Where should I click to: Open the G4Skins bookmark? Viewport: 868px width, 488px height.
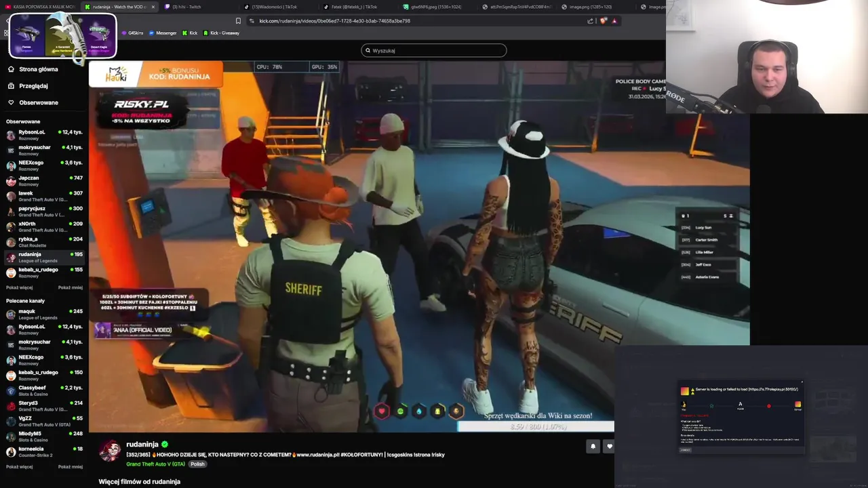[x=132, y=33]
